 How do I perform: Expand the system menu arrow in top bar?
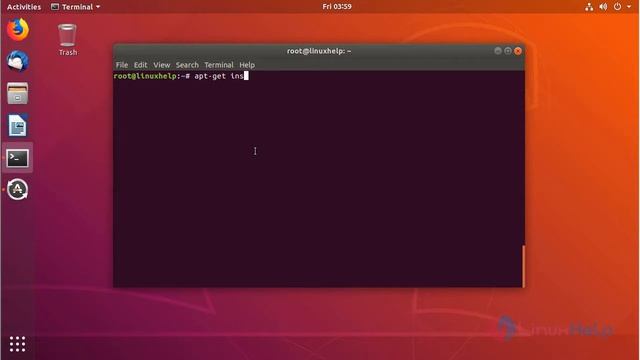pos(629,7)
